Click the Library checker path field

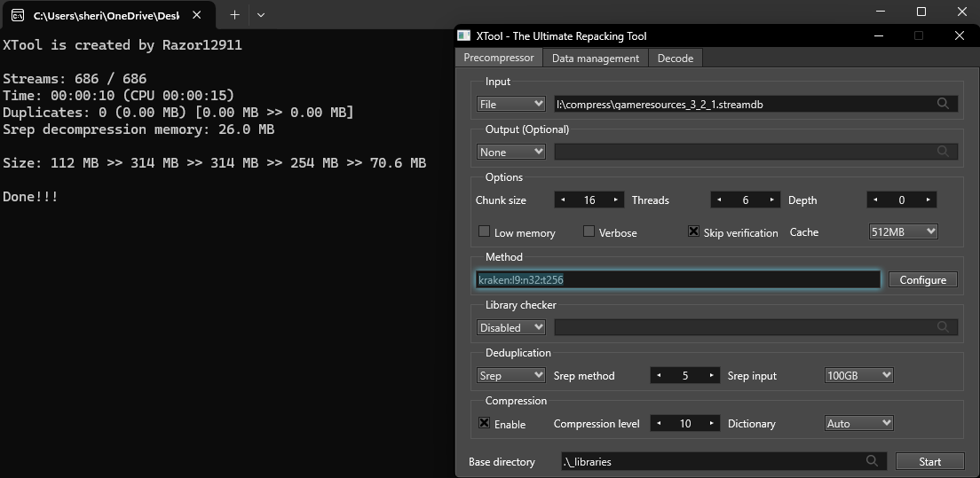click(x=755, y=327)
